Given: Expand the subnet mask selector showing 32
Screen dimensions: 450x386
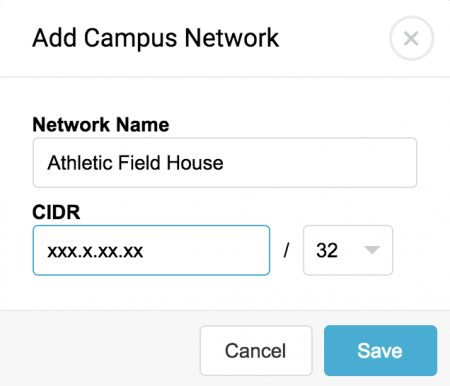Looking at the screenshot, I should (348, 250).
